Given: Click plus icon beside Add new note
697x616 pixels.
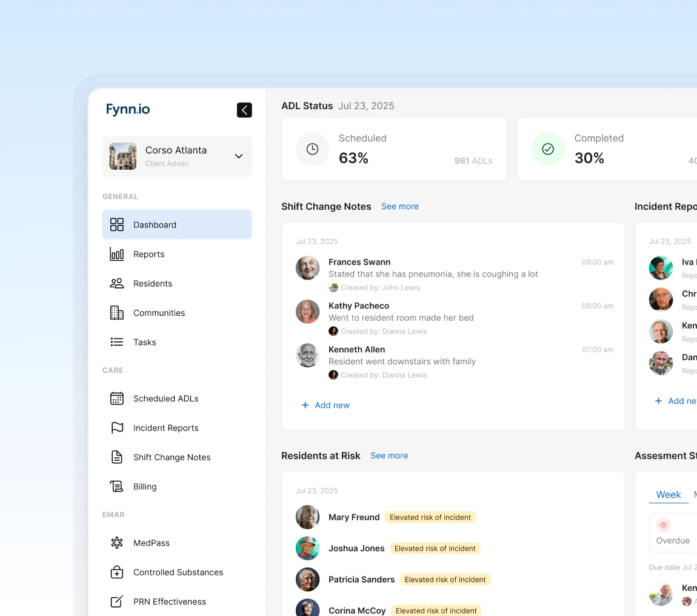Looking at the screenshot, I should (305, 405).
